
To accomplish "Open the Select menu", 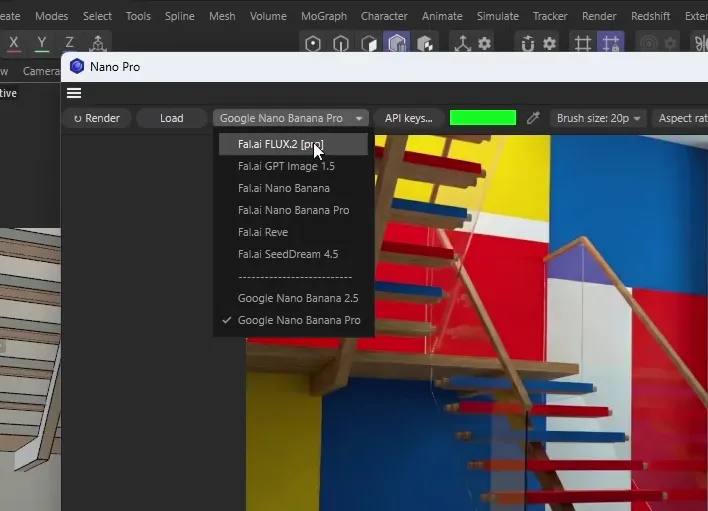I will (97, 16).
